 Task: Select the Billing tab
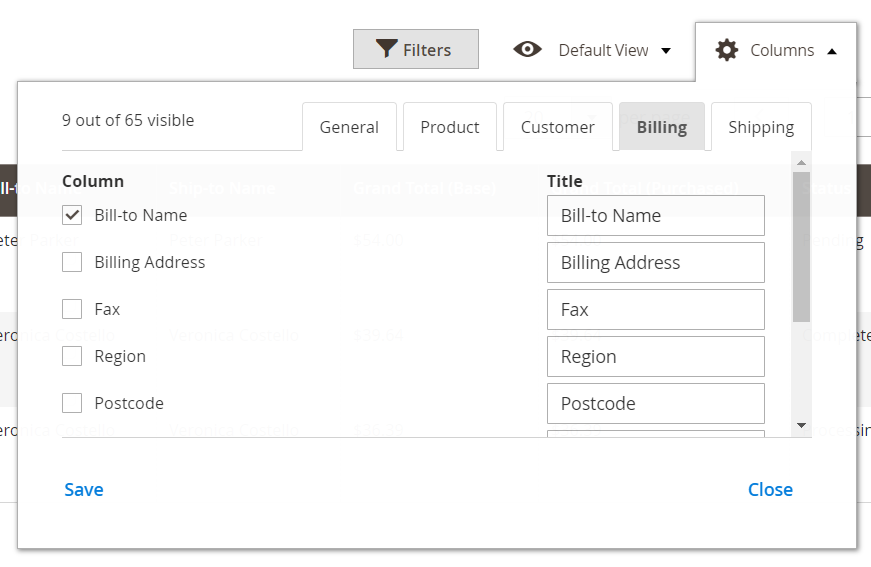[x=662, y=127]
